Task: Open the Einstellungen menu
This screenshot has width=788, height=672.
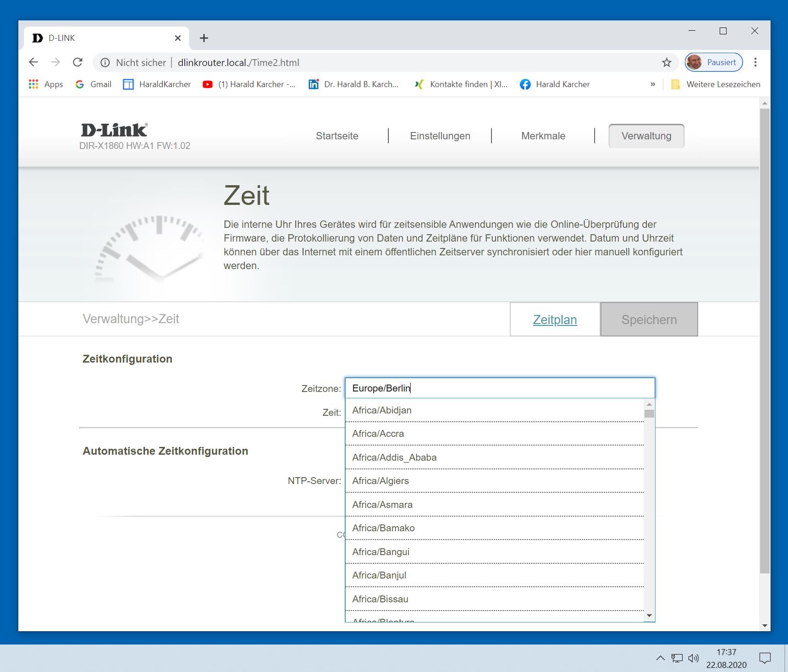Action: [440, 136]
